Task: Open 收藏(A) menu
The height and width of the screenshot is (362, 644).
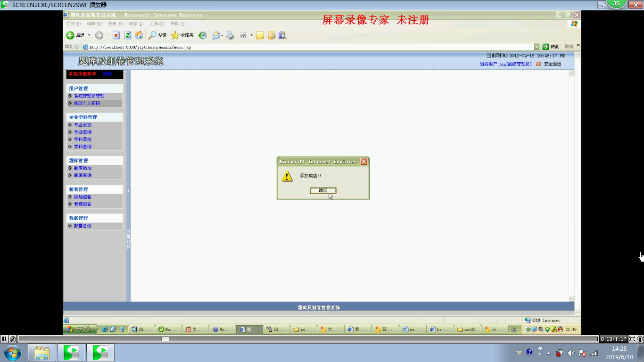Action: (136, 24)
